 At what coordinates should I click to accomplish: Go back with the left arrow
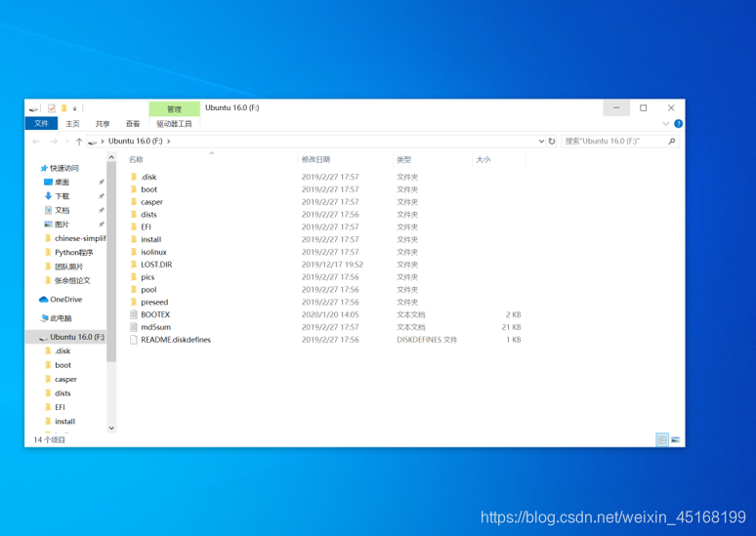point(36,142)
